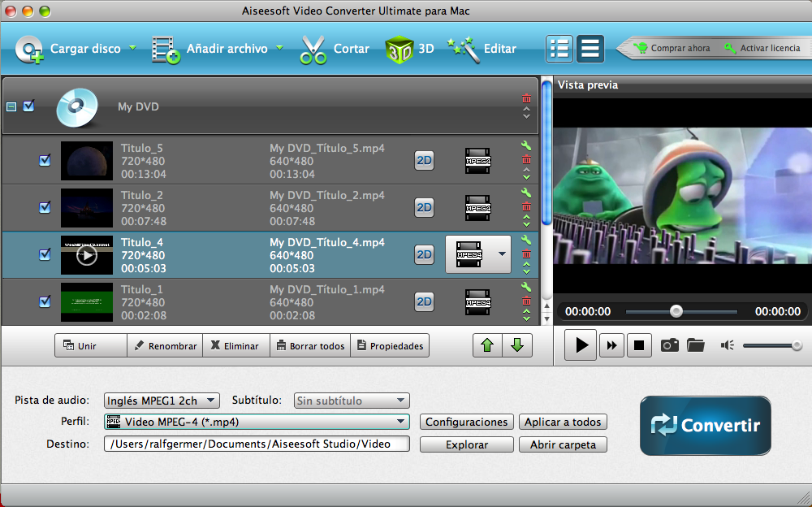Open the Cortar scissors tool
Image resolution: width=812 pixels, height=507 pixels.
coord(313,50)
